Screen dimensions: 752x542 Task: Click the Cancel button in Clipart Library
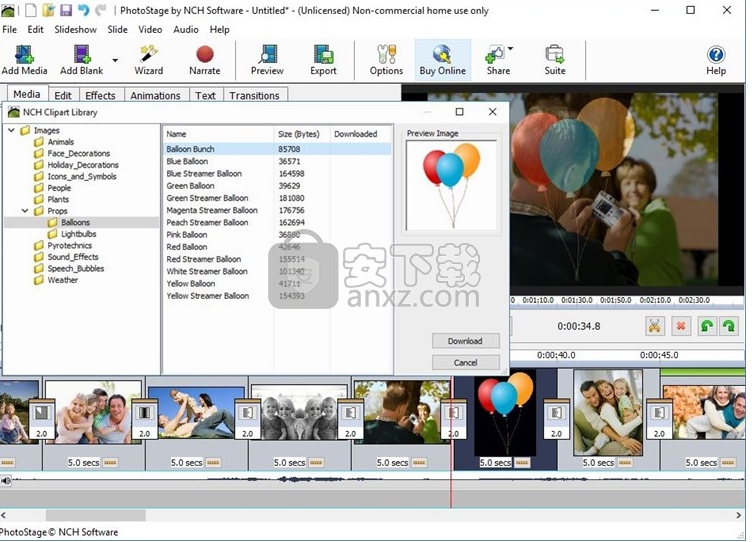(465, 363)
